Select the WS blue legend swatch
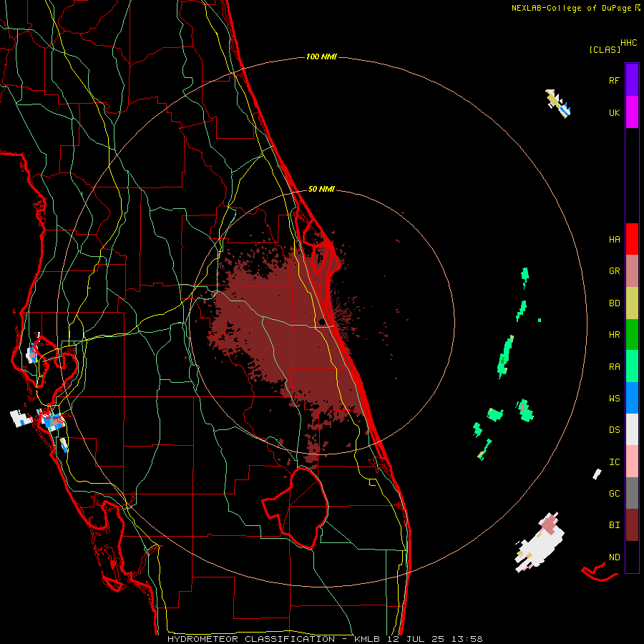 coord(632,398)
